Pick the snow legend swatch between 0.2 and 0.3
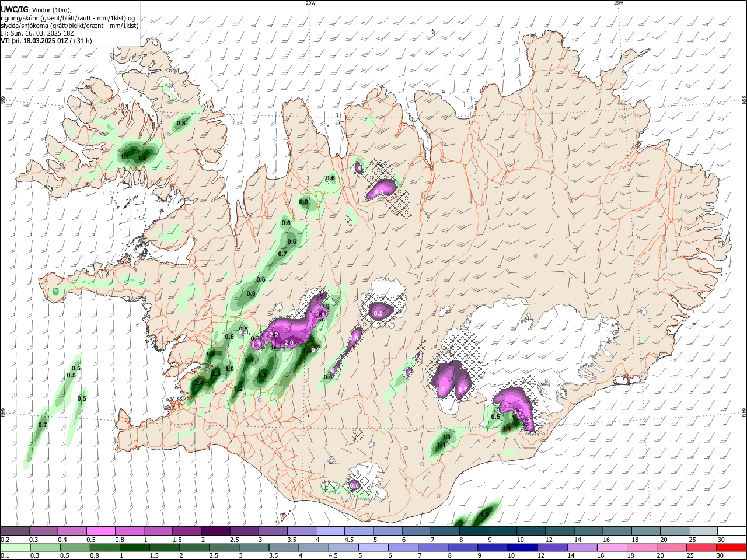 (x=15, y=531)
